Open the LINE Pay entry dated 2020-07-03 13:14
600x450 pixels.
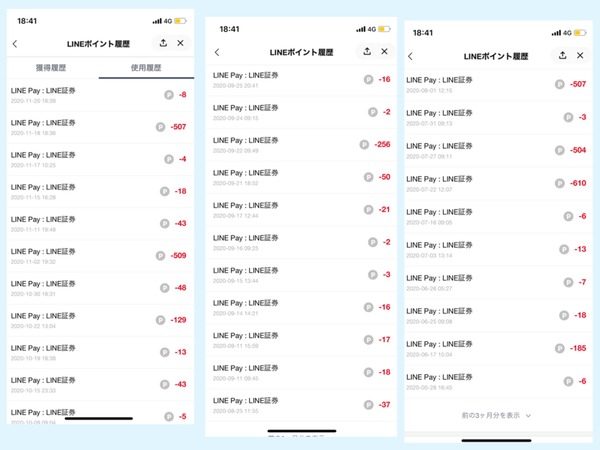click(498, 249)
